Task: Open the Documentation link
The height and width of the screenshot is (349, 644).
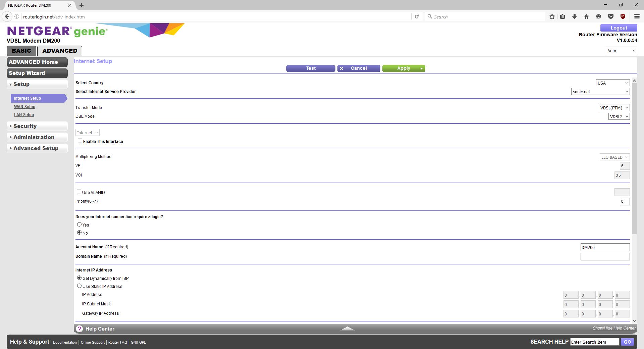Action: 65,342
